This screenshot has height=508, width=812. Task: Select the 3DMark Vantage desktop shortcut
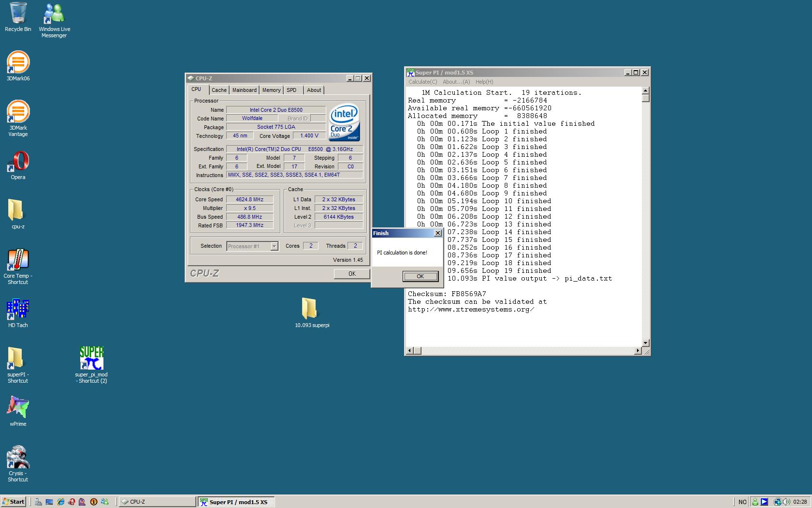click(x=18, y=118)
